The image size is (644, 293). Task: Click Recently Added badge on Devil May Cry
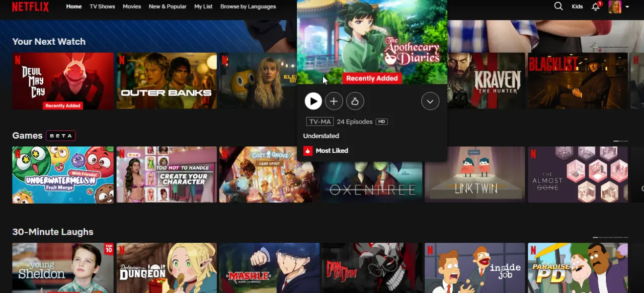click(63, 106)
